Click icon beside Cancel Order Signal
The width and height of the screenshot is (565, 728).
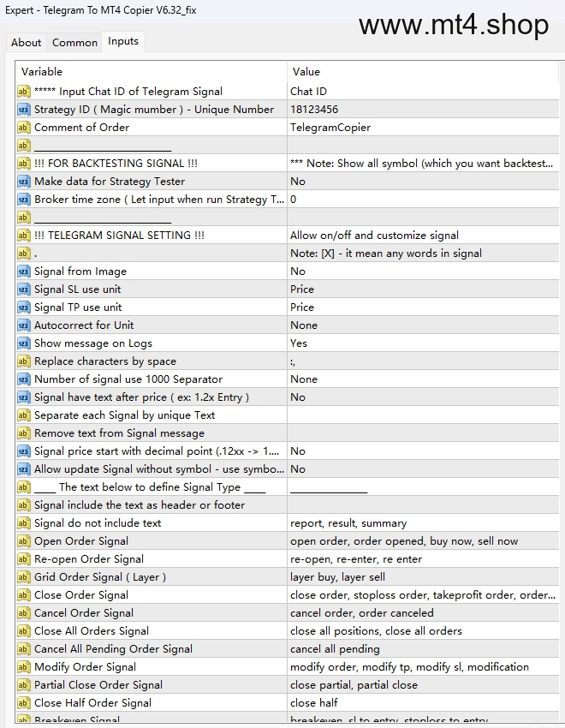23,613
